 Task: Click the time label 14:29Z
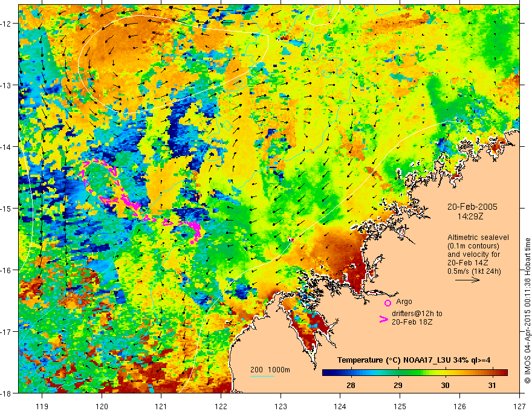coord(470,216)
